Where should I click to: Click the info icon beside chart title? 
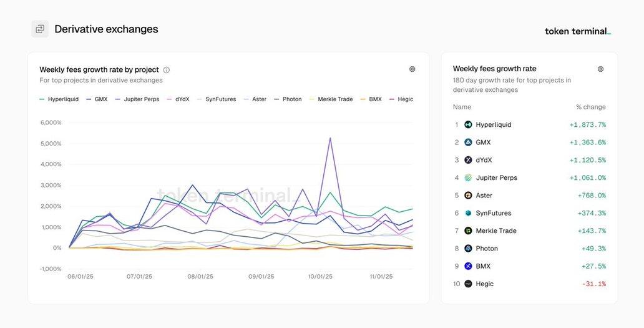pos(167,70)
